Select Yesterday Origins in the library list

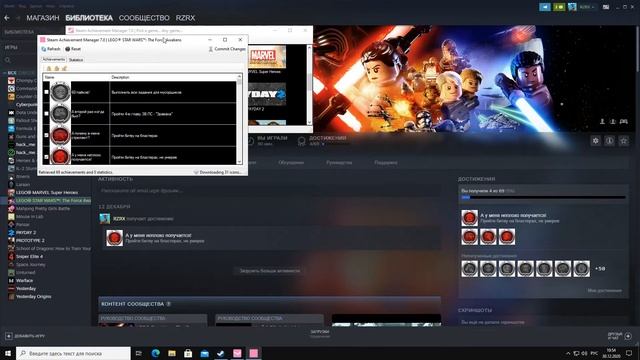tap(33, 297)
